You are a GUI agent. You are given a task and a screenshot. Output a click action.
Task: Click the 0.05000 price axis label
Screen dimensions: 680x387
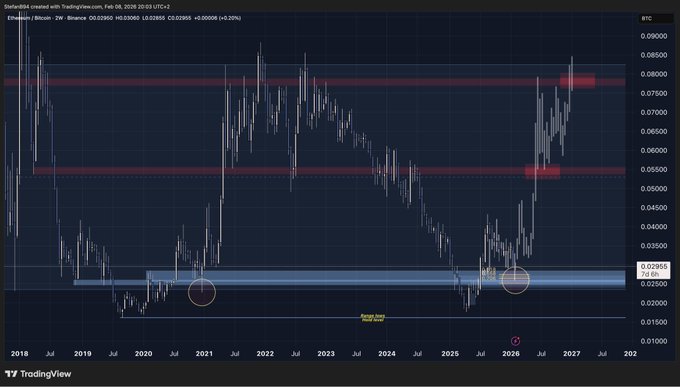[x=654, y=189]
